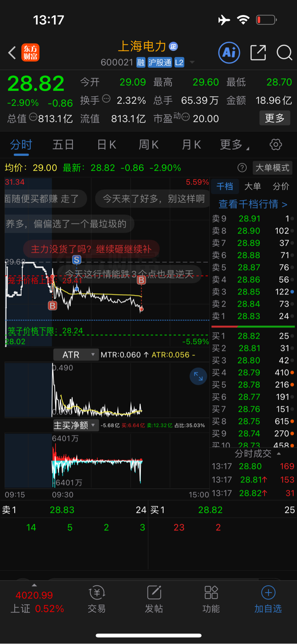Tap the 买1 row at 28.82 in order book
Viewport: 297px width, 644px height.
tap(253, 336)
